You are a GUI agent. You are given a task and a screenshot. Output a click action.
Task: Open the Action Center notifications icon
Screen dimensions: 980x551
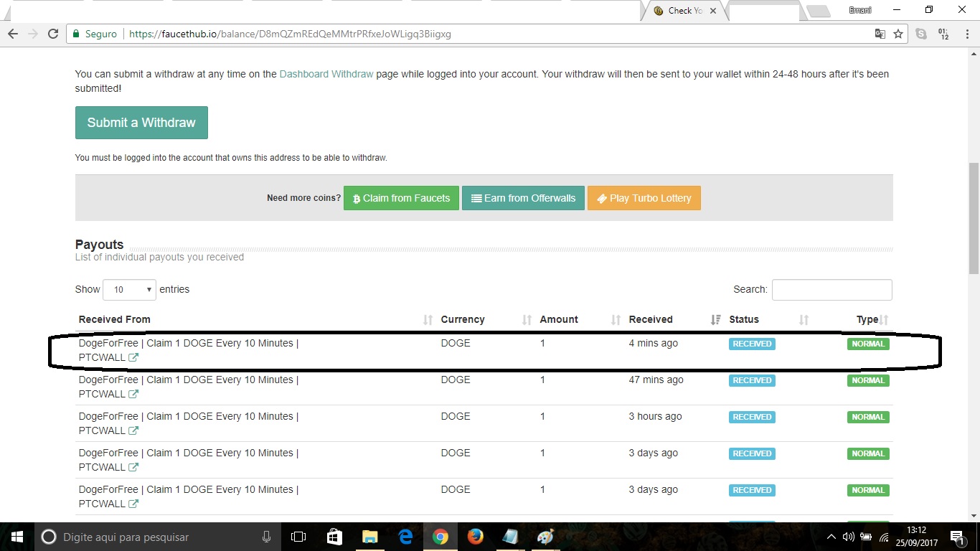958,537
